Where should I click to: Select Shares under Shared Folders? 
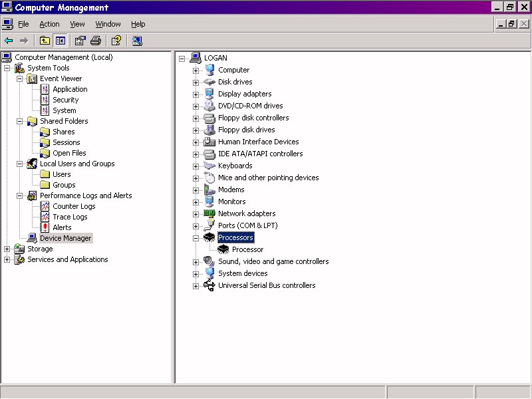(63, 132)
